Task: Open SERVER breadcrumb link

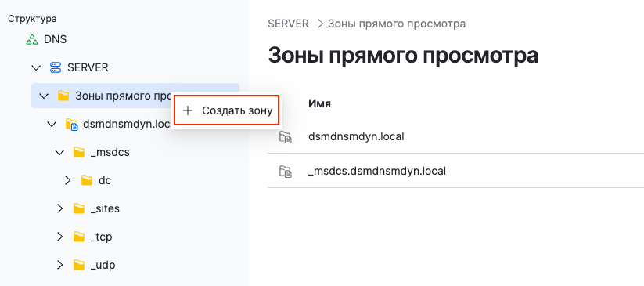Action: [288, 24]
